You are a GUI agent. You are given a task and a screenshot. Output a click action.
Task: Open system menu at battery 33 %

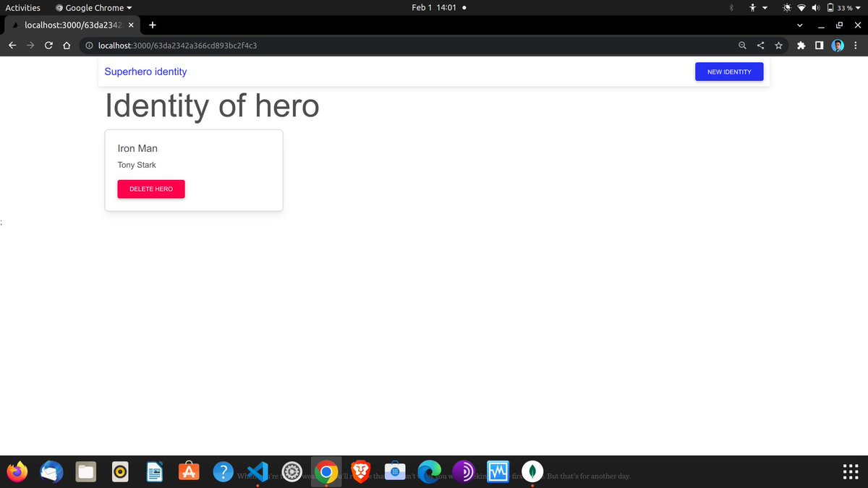[x=844, y=7]
